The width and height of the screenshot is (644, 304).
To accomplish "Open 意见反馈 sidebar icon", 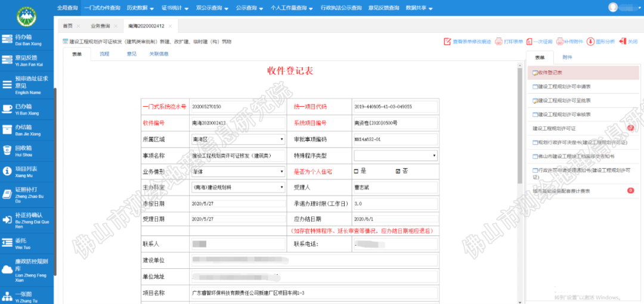I will (x=7, y=60).
